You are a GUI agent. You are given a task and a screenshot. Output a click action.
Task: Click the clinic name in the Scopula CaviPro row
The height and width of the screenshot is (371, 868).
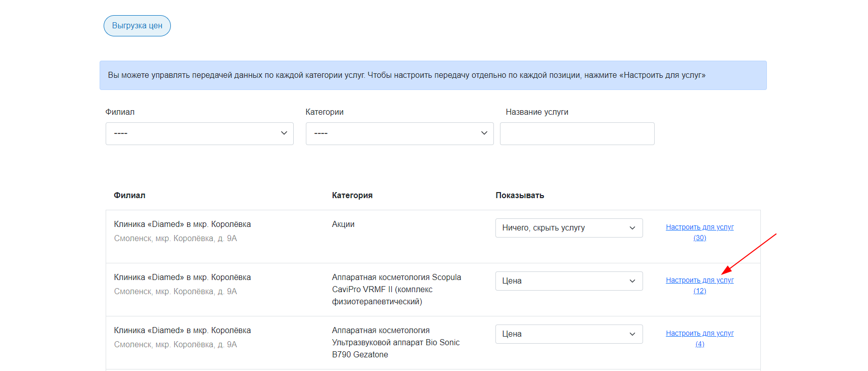pyautogui.click(x=182, y=277)
